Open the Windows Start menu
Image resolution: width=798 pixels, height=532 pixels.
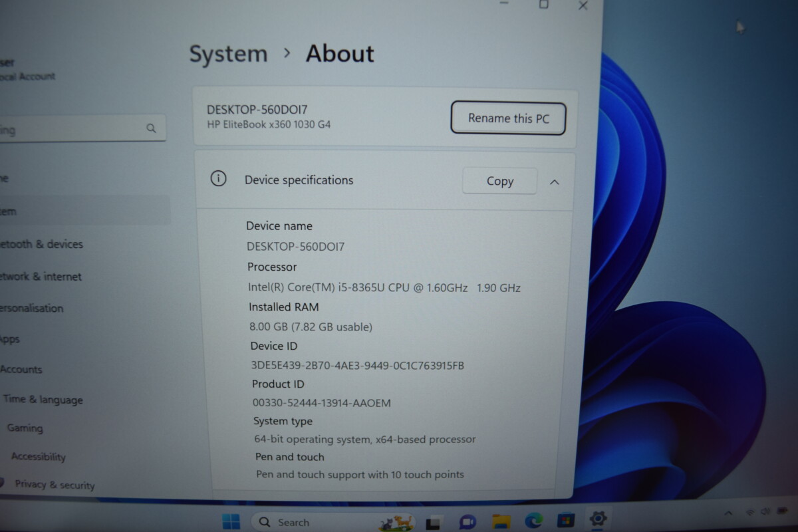pyautogui.click(x=231, y=522)
